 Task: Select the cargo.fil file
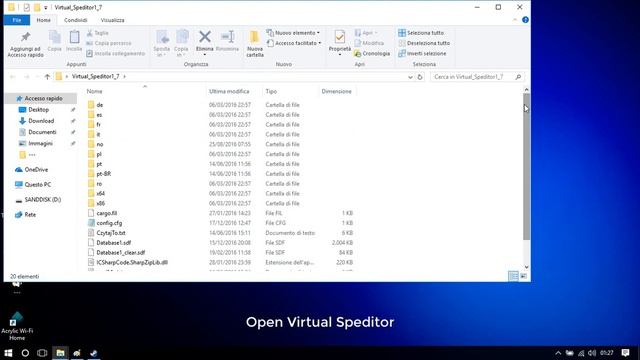tap(107, 213)
